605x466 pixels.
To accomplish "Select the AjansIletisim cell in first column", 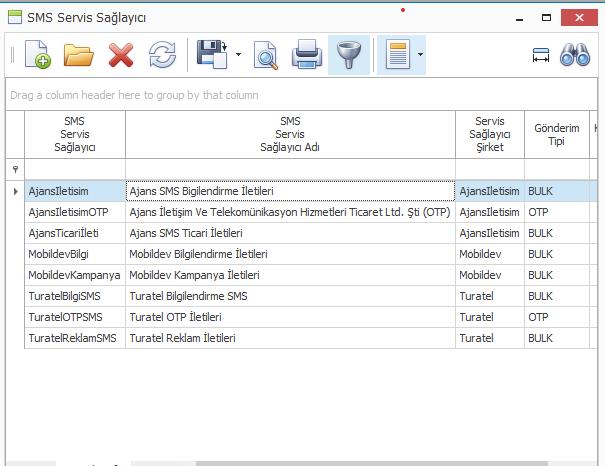I will (x=75, y=191).
